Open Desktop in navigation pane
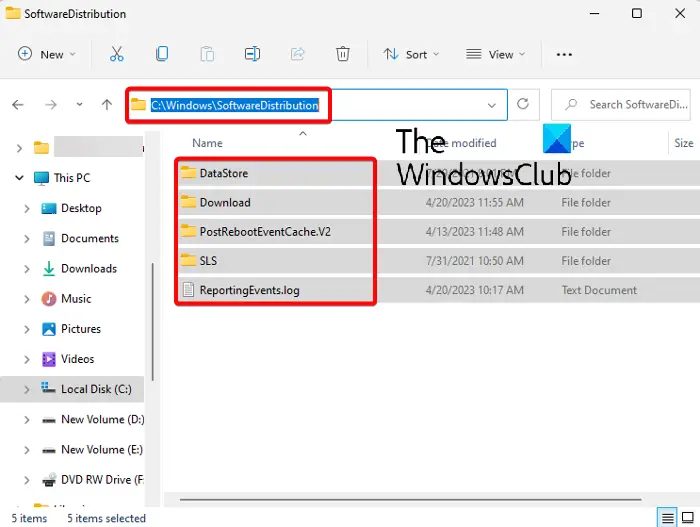The image size is (700, 527). [81, 208]
